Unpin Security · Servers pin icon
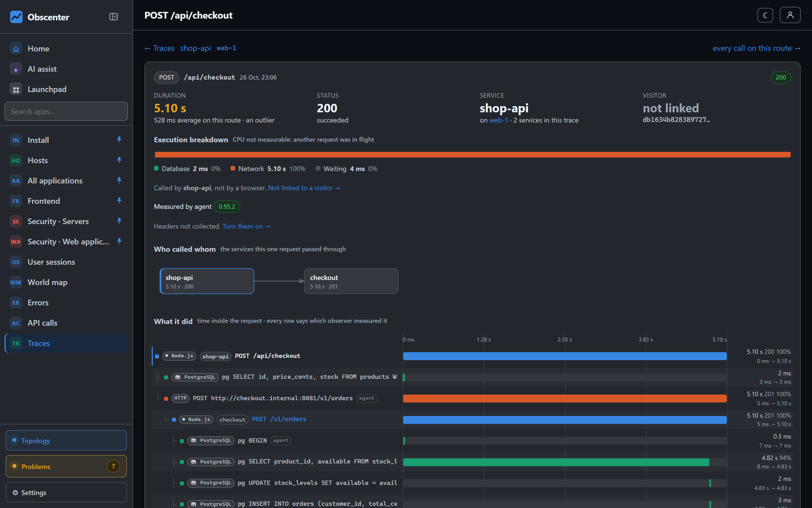 coord(119,221)
